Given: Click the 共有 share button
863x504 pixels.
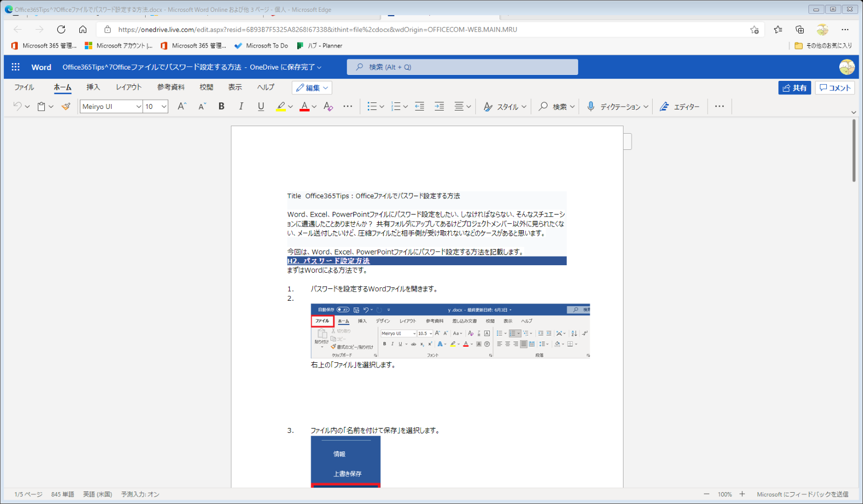Looking at the screenshot, I should (794, 88).
